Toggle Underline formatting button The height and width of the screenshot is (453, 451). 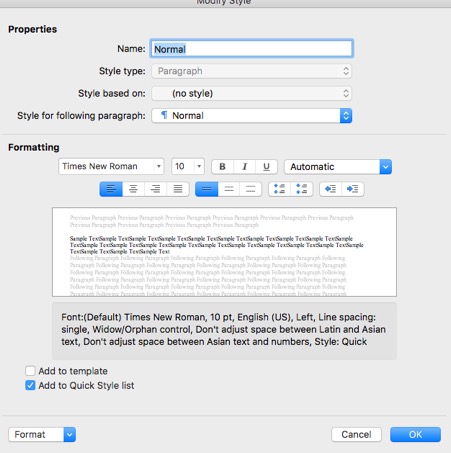pyautogui.click(x=266, y=167)
